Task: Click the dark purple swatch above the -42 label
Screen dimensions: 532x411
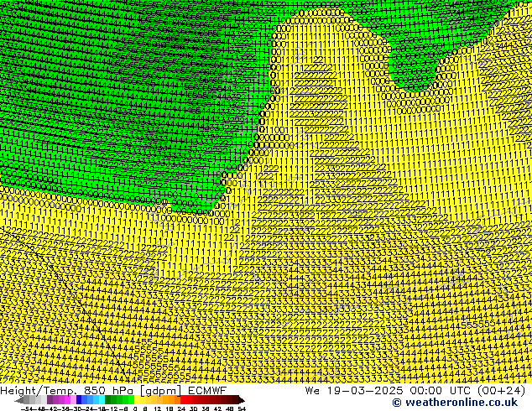Action: [x=50, y=400]
